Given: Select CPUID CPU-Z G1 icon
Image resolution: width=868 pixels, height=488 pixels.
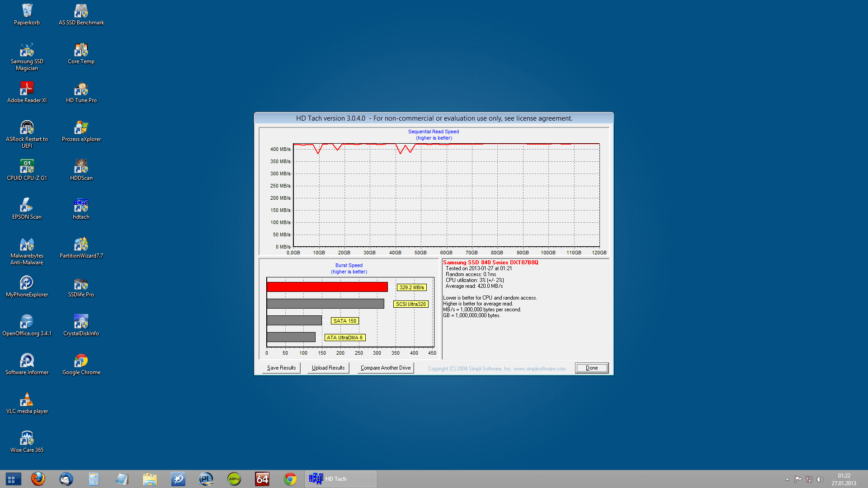Looking at the screenshot, I should coord(27,170).
